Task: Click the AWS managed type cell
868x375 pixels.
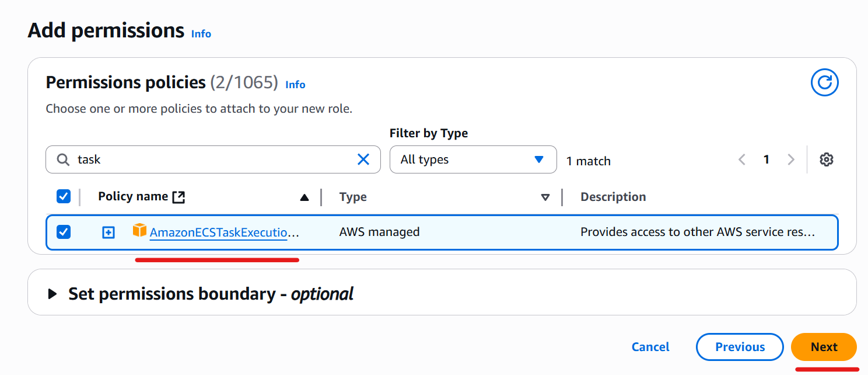Action: (x=379, y=232)
